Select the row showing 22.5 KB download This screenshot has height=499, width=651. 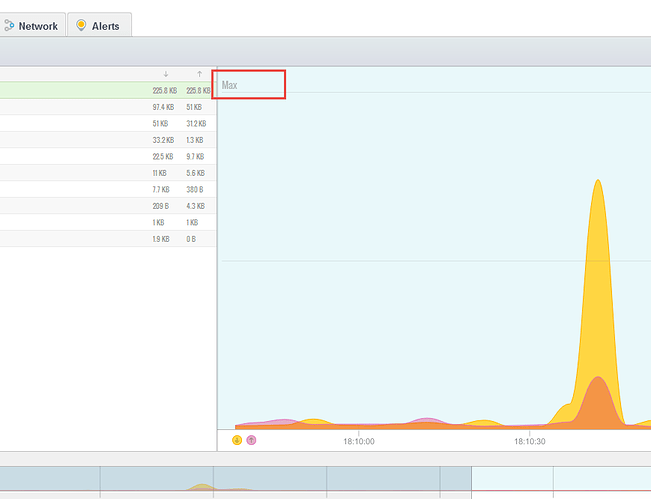point(108,157)
